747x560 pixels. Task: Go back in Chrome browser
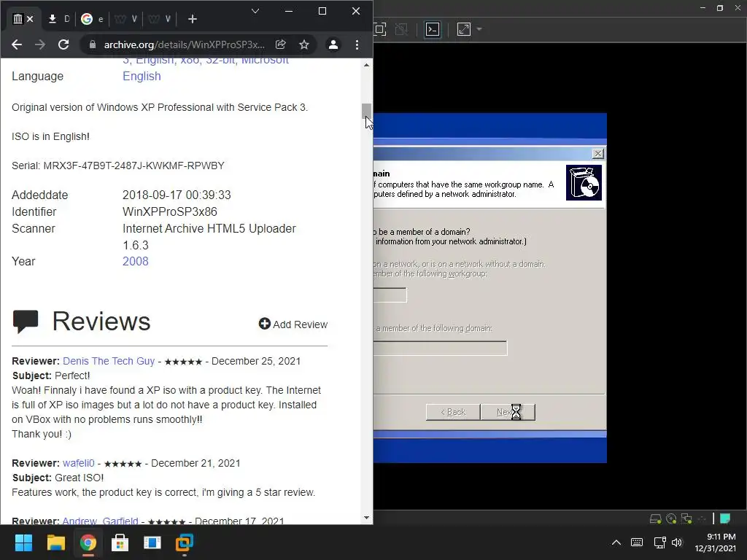point(17,44)
